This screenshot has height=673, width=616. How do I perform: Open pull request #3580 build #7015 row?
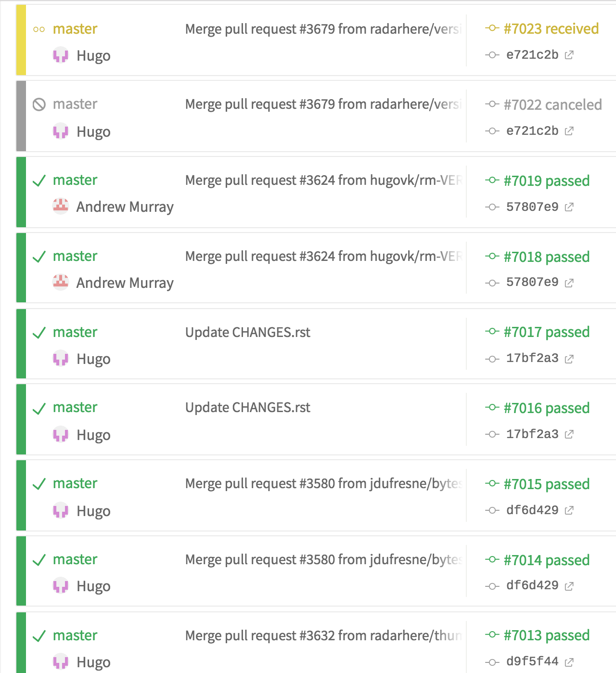coord(323,483)
